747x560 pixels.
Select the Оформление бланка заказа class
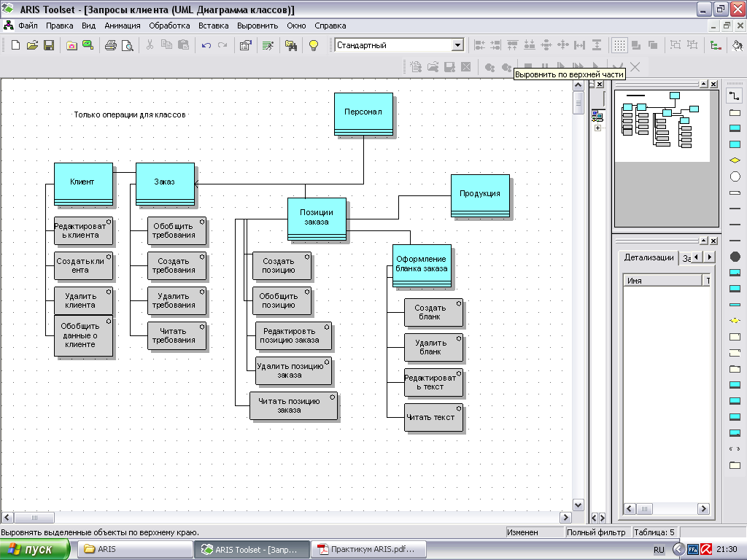tap(422, 266)
